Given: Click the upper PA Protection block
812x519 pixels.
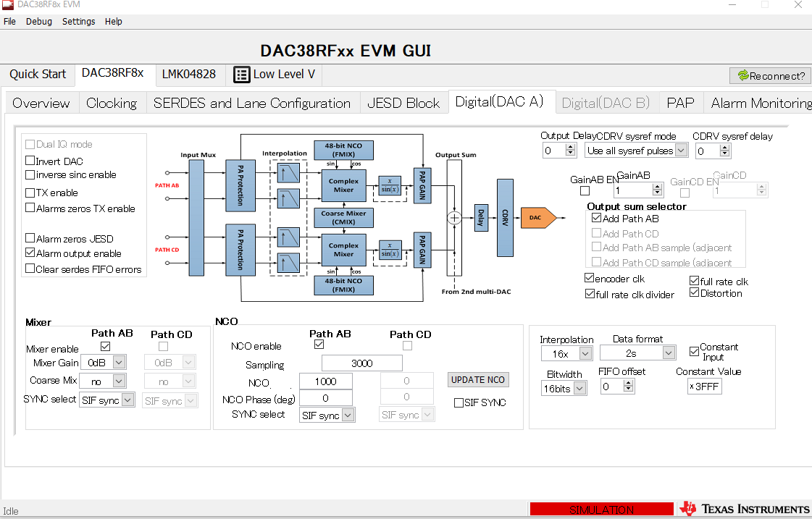Looking at the screenshot, I should click(x=240, y=185).
